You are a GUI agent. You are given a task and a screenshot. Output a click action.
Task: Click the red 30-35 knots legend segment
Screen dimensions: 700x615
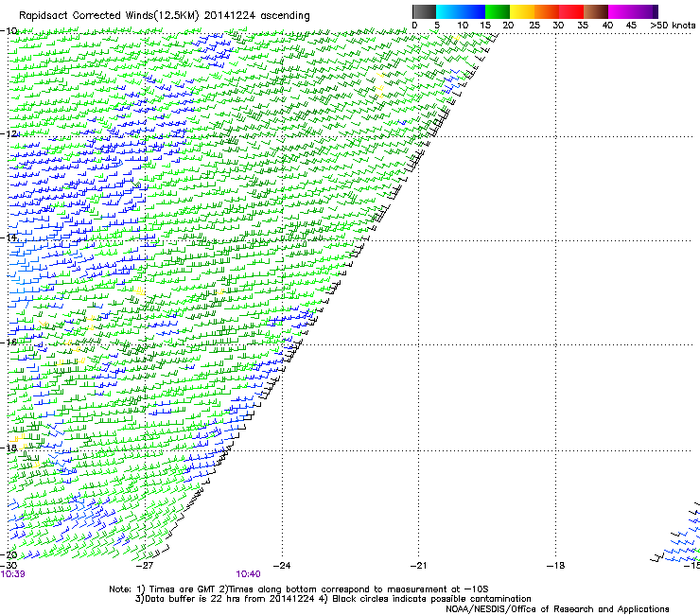(571, 11)
